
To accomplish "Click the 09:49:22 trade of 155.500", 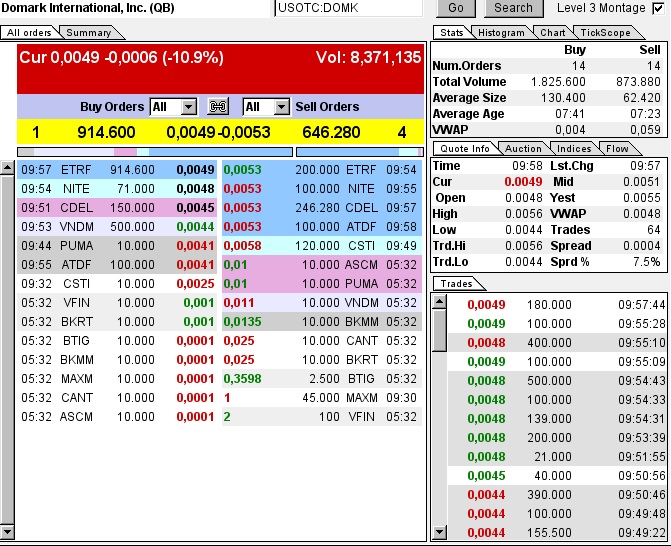I will [557, 533].
